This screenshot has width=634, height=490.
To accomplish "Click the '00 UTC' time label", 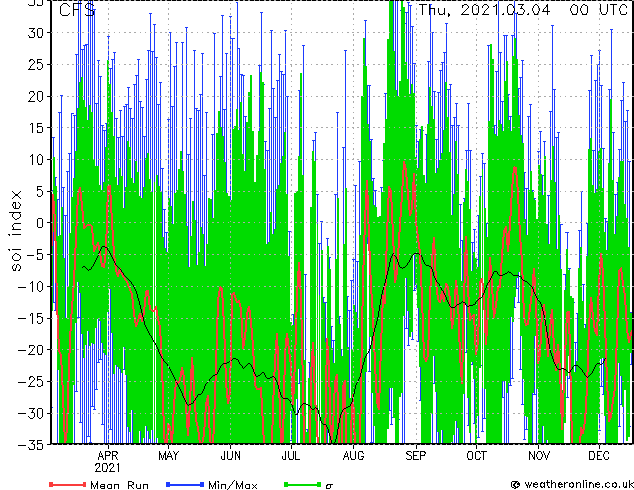I will (598, 10).
